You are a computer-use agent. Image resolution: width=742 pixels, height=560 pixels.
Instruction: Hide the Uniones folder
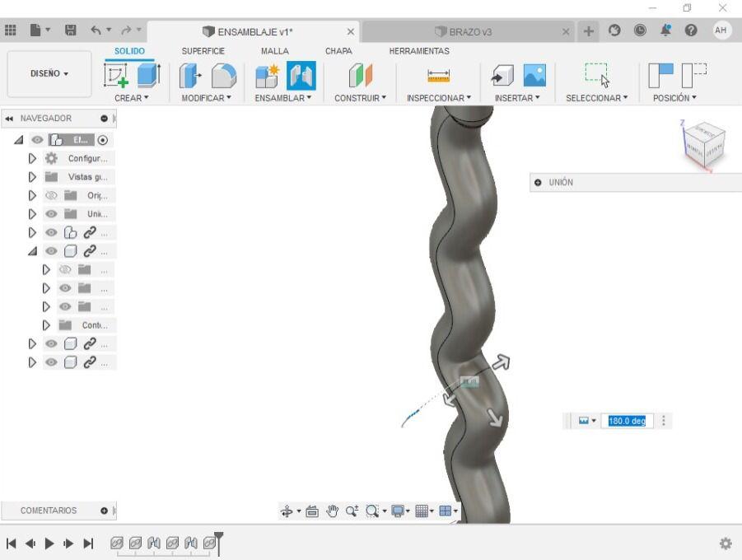point(51,214)
